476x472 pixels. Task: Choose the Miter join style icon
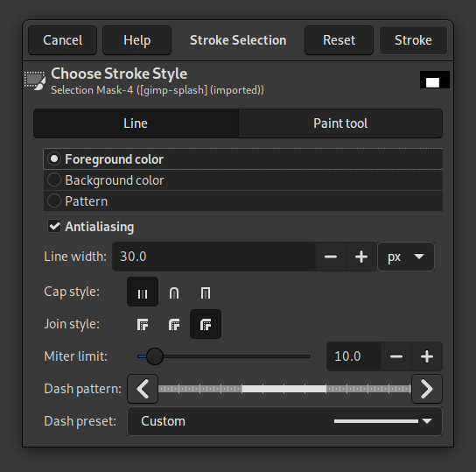pyautogui.click(x=143, y=324)
